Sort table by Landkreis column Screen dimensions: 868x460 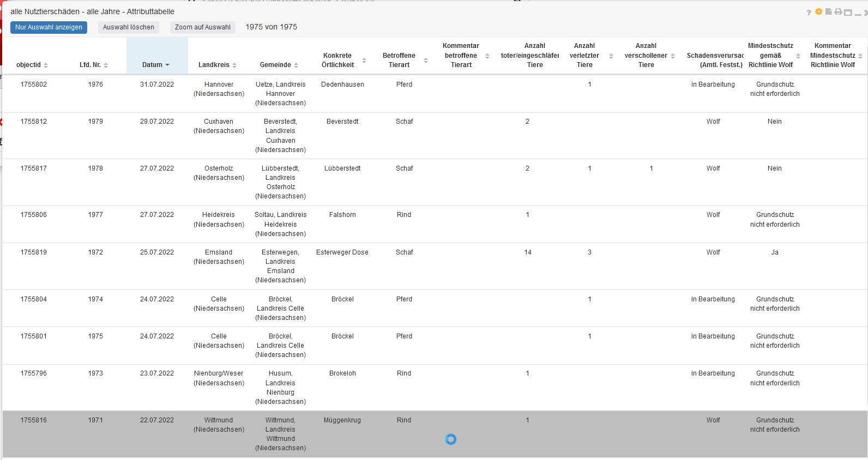coord(234,65)
